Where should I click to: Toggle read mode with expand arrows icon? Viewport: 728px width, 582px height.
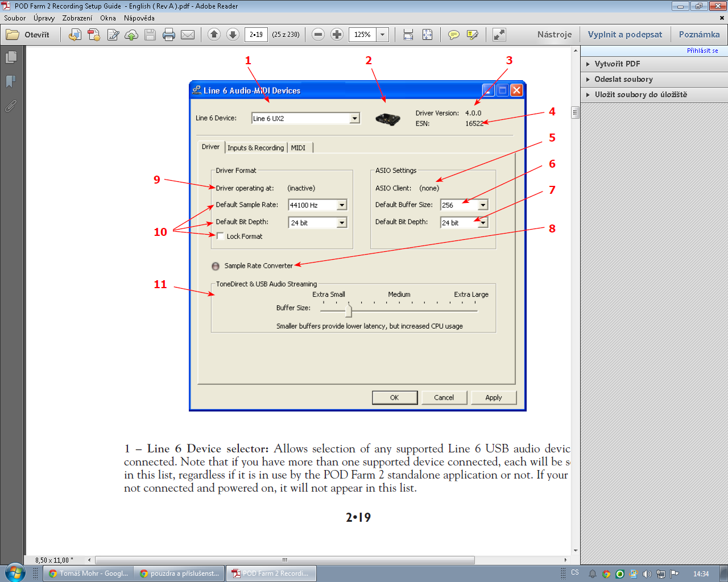coord(499,35)
